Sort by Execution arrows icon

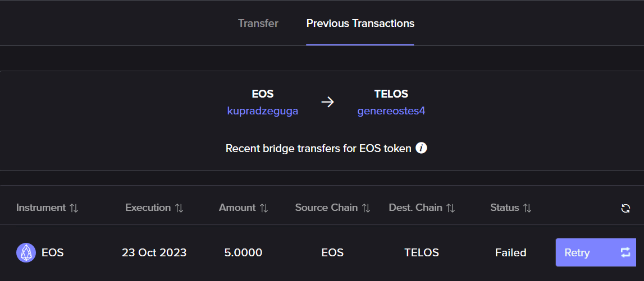[179, 208]
